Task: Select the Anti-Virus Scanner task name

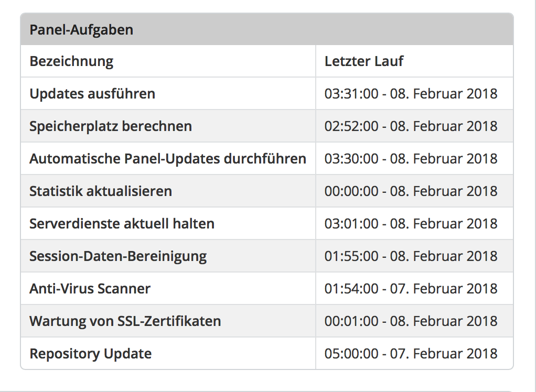Action: click(x=90, y=289)
